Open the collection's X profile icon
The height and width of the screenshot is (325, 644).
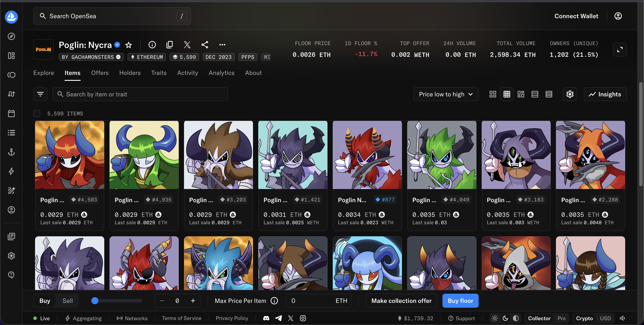tap(187, 45)
